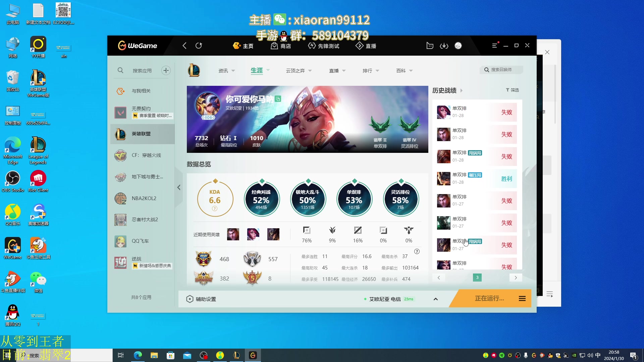Open the Riot Client desktop icon

(x=38, y=181)
